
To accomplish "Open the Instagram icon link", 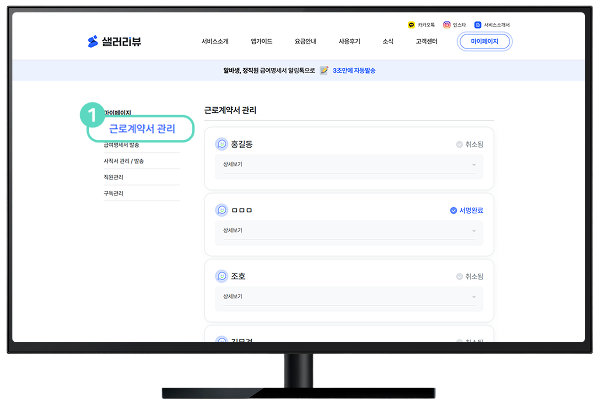I will (x=447, y=25).
